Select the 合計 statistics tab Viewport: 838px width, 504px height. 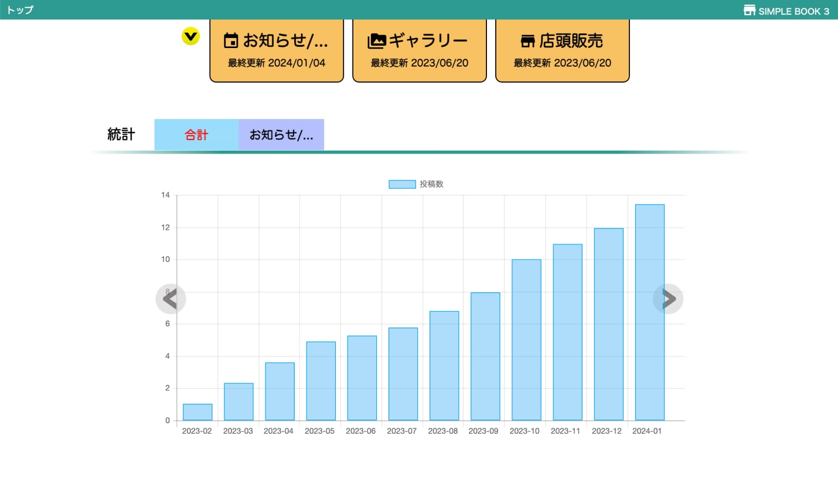[196, 135]
